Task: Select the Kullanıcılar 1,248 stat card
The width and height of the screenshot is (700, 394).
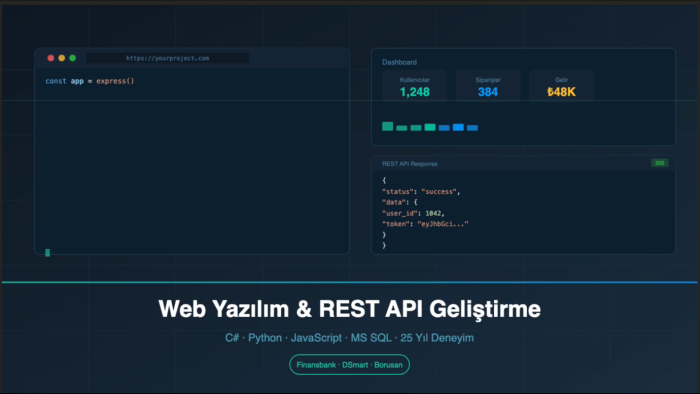Action: point(415,86)
